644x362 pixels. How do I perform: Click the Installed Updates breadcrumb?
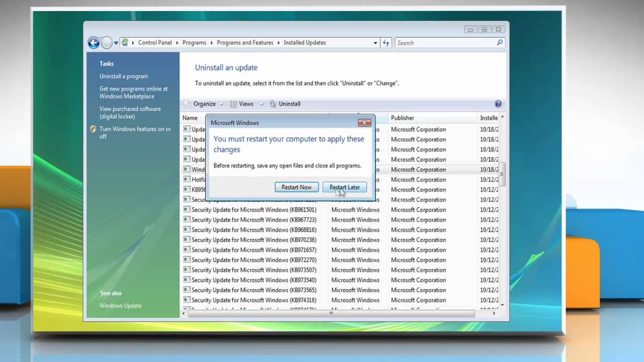[305, 43]
